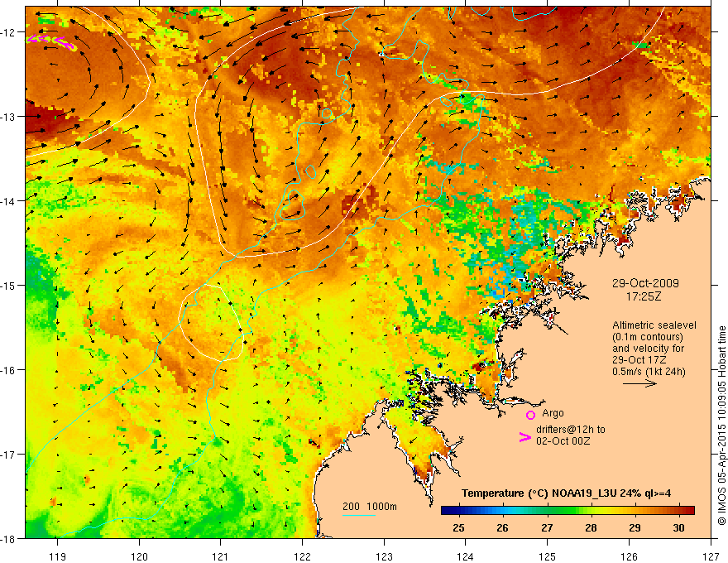Image resolution: width=728 pixels, height=563 pixels.
Task: Click the IMOS copyright timestamp text
Action: click(721, 426)
